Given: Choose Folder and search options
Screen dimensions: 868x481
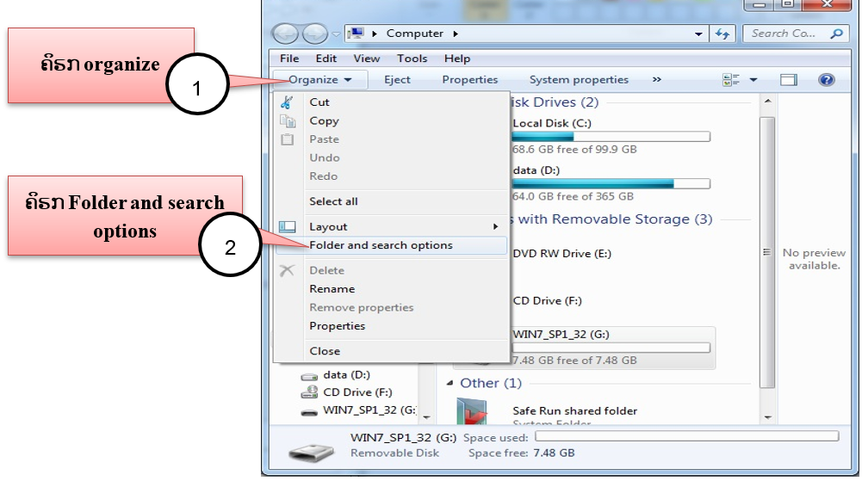Looking at the screenshot, I should point(381,245).
